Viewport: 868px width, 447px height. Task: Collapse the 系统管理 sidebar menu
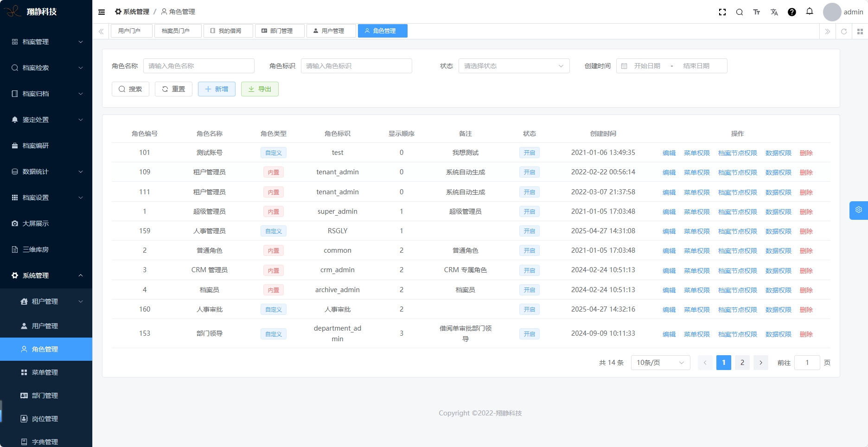coord(46,275)
